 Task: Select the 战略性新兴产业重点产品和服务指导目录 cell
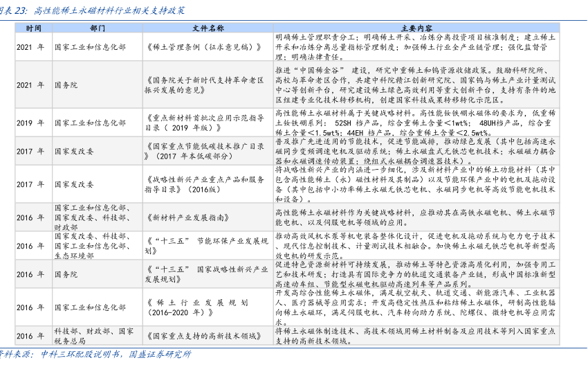[x=203, y=184]
